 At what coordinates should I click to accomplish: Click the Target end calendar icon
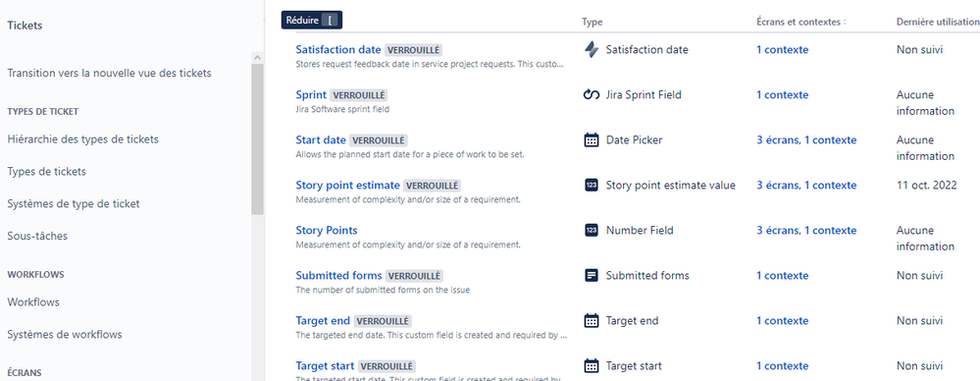(x=592, y=321)
